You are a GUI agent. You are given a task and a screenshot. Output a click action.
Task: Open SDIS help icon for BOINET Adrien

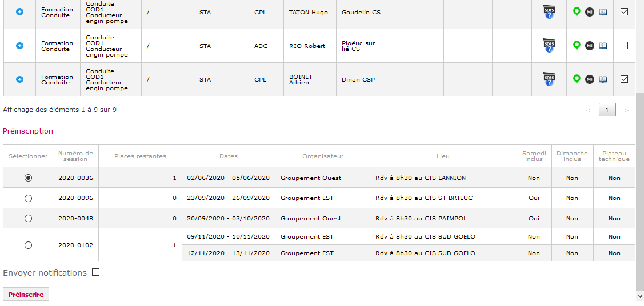549,79
